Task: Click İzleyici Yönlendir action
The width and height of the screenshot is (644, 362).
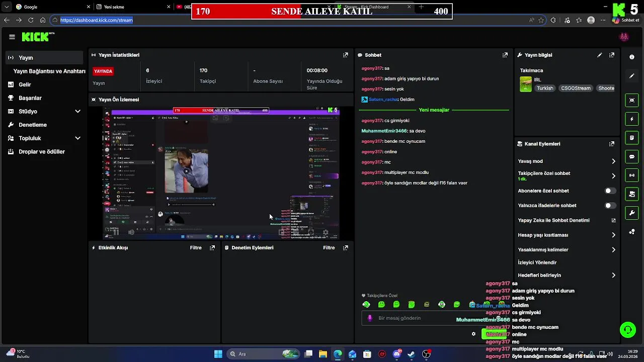Action: pos(537,262)
